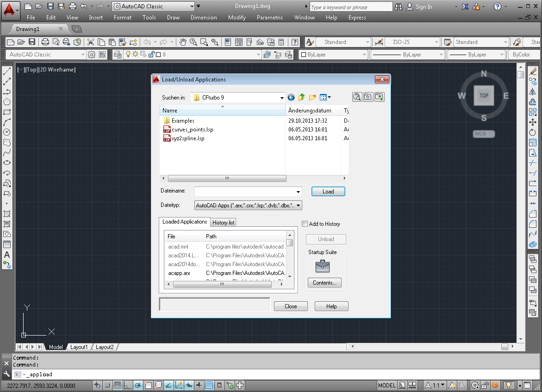Open the layer list dropdown
The width and height of the screenshot is (542, 392).
[258, 55]
